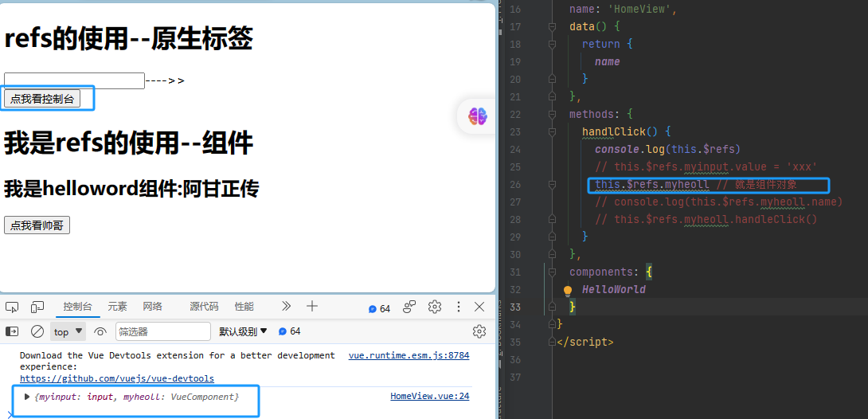Click the 我是helloword组件:阿甘正传 heading
Screen dimensions: 868x419
131,190
